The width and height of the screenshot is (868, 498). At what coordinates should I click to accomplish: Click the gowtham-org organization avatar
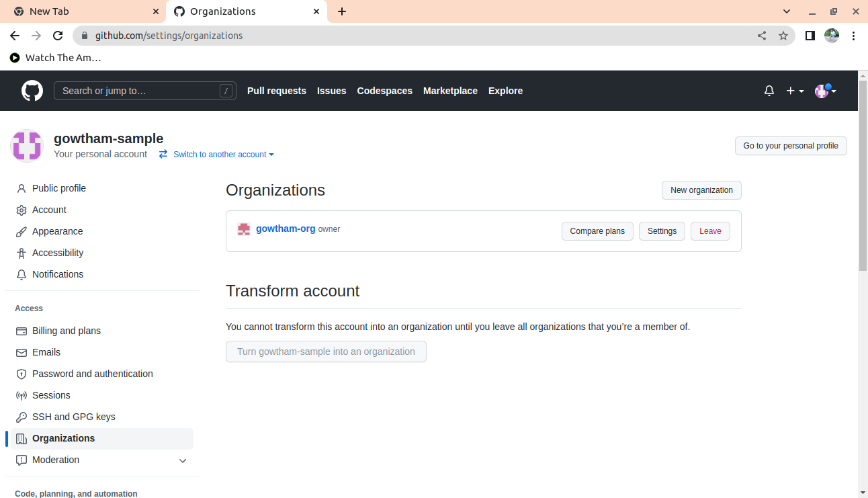tap(244, 229)
